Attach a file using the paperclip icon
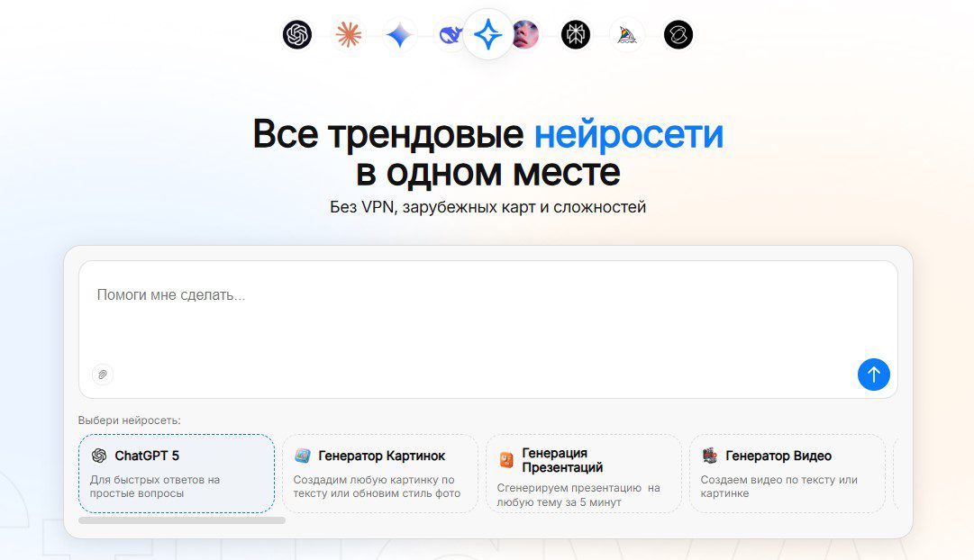Screen dimensions: 974x560 103,375
